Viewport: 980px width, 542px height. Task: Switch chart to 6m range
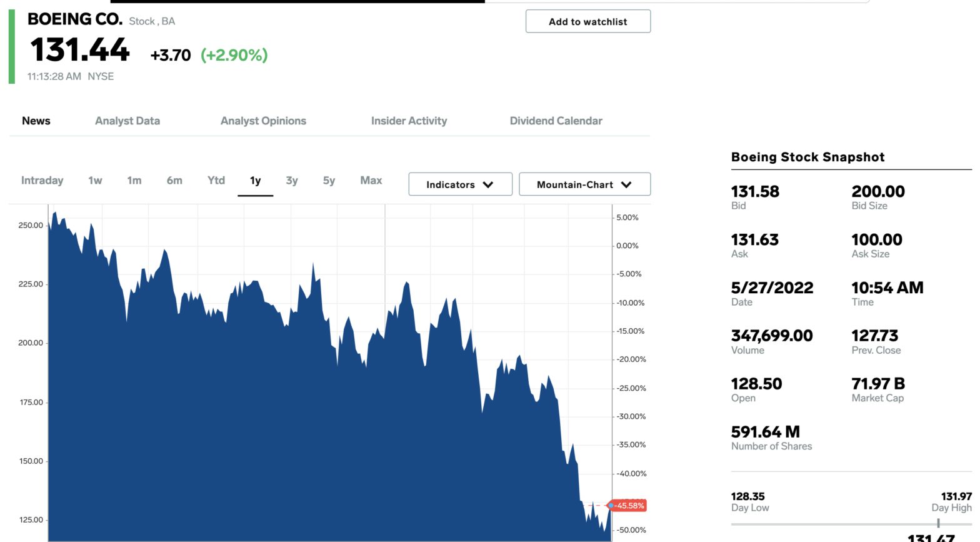174,181
